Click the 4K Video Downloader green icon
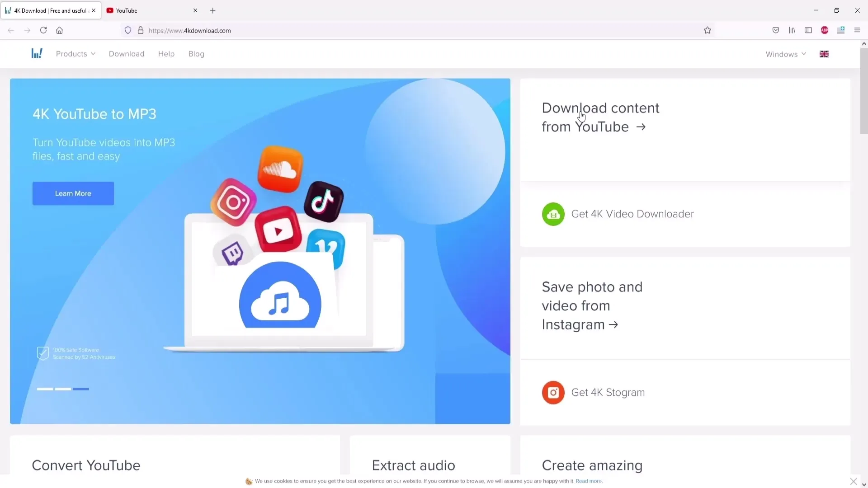This screenshot has width=868, height=488. tap(553, 213)
